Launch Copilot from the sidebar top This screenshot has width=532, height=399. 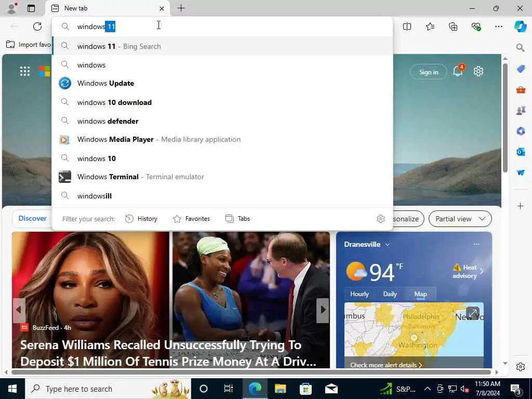[520, 26]
